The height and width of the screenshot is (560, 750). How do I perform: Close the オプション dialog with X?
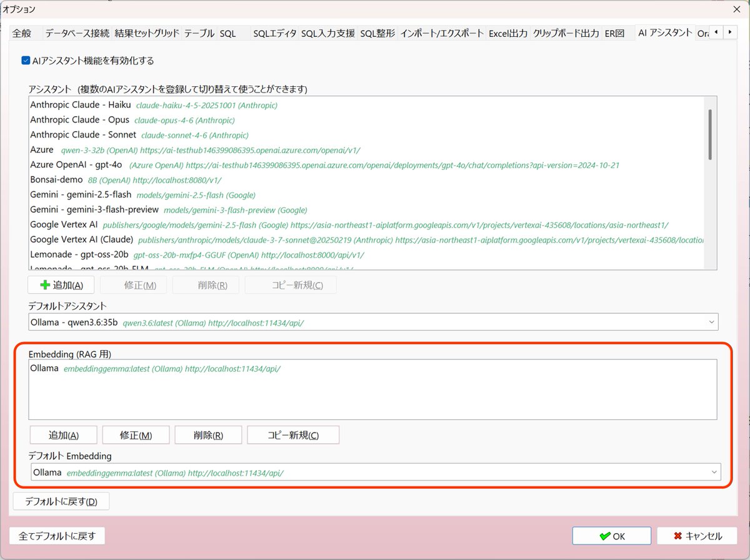coord(736,9)
